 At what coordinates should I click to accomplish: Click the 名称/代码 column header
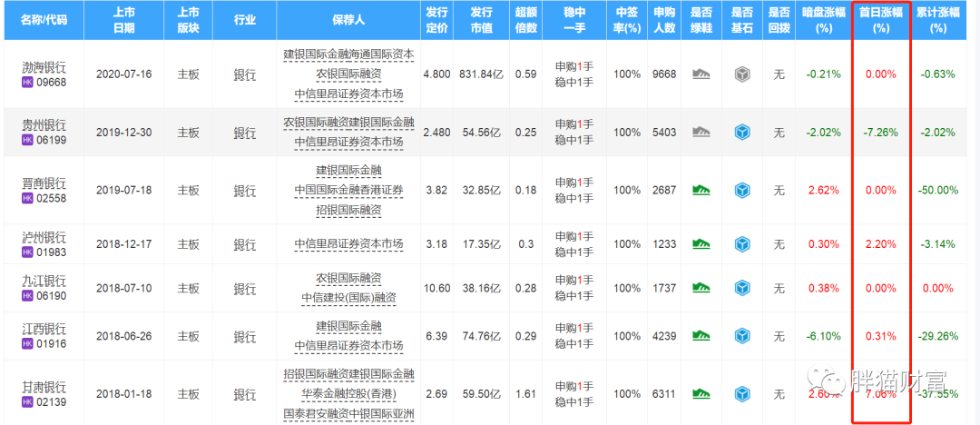coord(44,20)
